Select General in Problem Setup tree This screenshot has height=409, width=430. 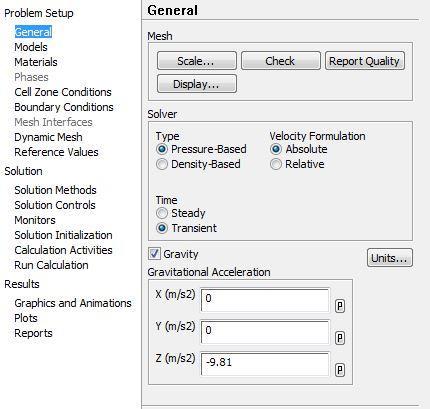pos(33,32)
